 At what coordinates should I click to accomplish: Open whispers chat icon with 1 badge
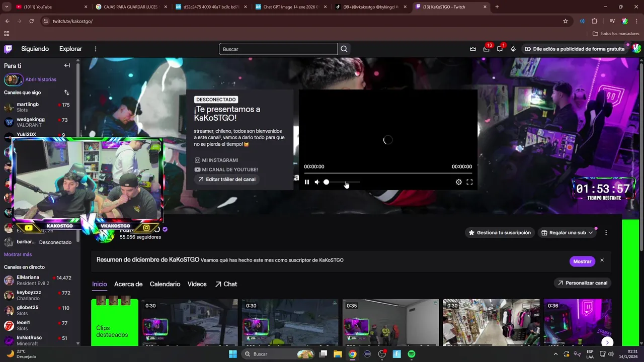500,49
